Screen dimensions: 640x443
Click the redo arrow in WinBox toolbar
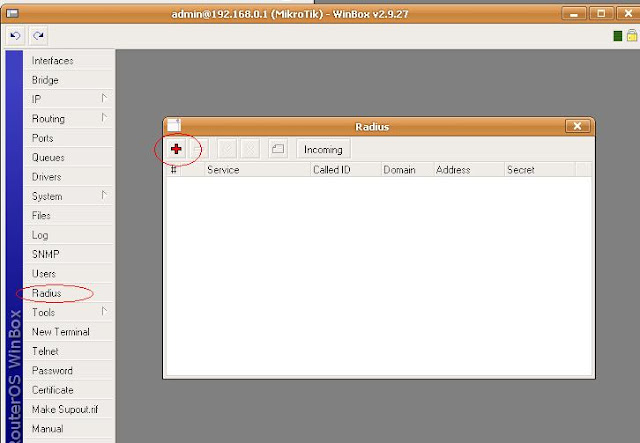38,36
